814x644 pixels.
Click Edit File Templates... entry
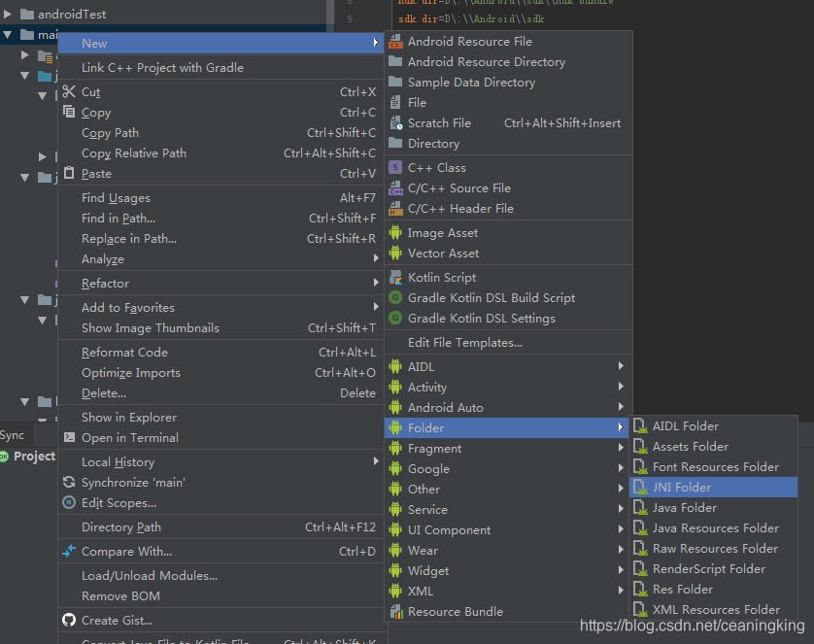[508, 343]
